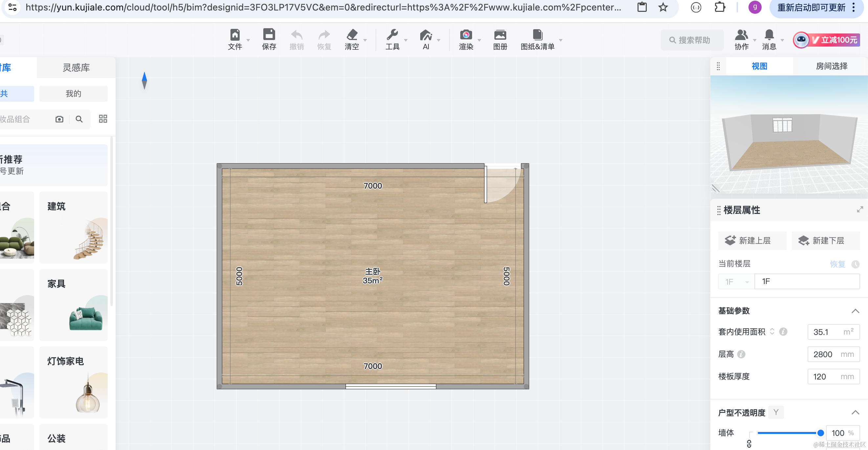868x450 pixels.
Task: Collapse the 基础参数 section
Action: [855, 311]
